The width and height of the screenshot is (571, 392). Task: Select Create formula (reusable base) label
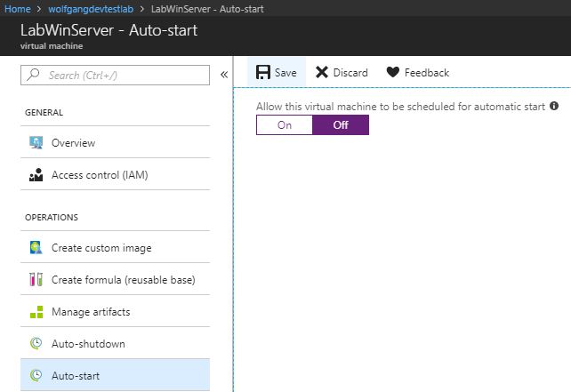click(x=124, y=280)
